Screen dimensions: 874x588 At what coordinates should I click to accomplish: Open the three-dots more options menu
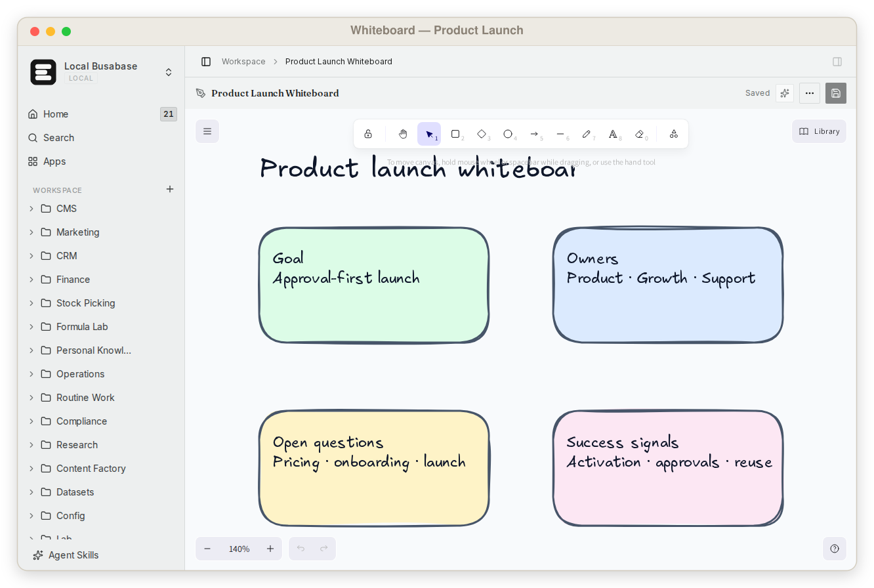(x=810, y=93)
